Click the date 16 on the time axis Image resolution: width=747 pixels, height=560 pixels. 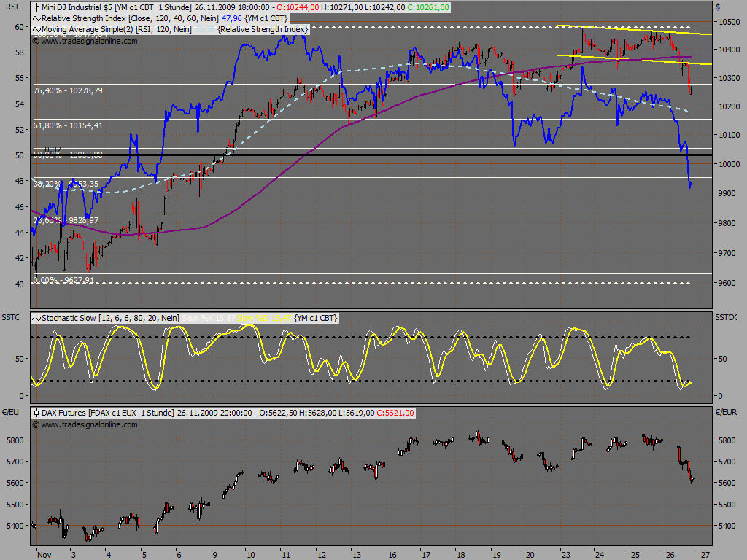pos(392,555)
